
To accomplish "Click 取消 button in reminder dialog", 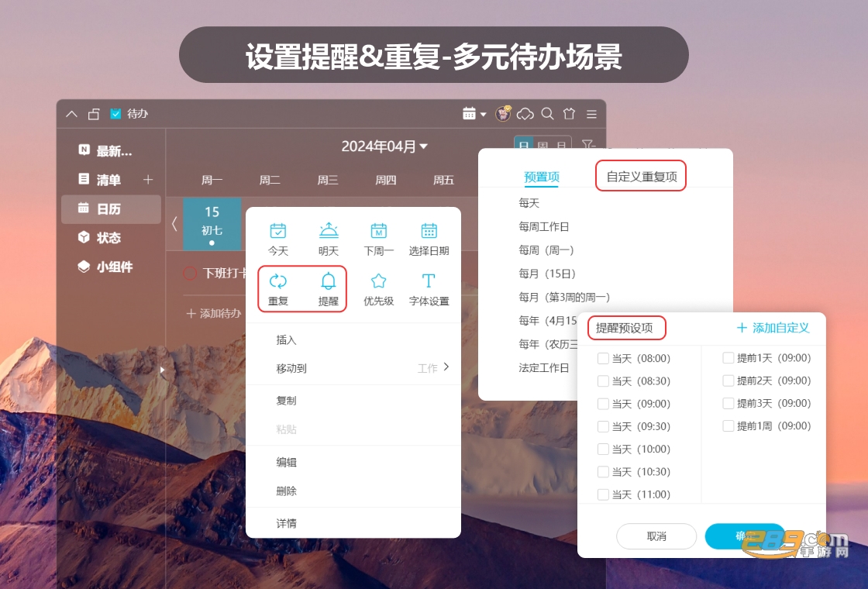I will (656, 536).
